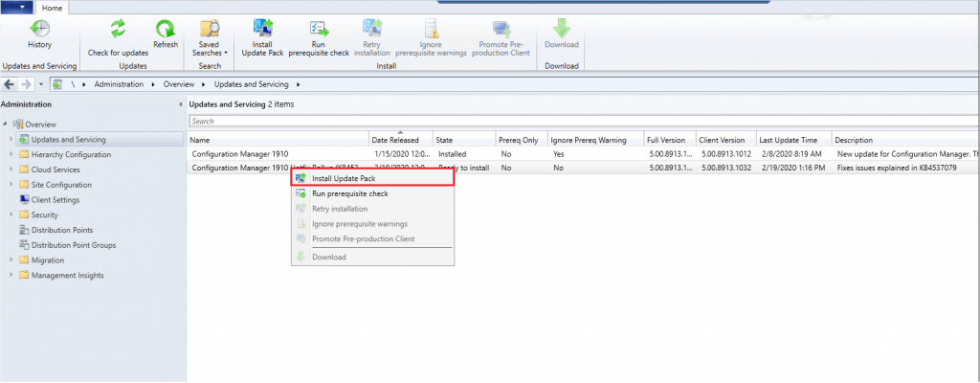The image size is (980, 383).
Task: Sort by Description column header
Action: point(905,140)
